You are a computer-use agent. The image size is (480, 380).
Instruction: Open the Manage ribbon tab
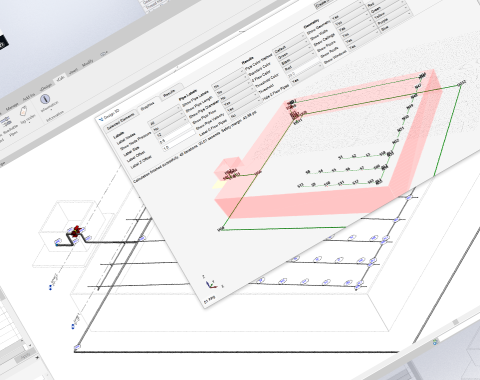pyautogui.click(x=12, y=107)
